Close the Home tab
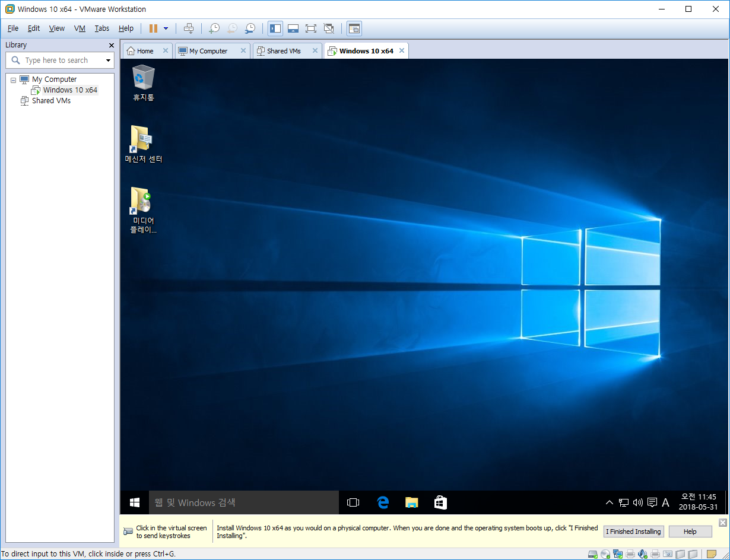 point(166,51)
